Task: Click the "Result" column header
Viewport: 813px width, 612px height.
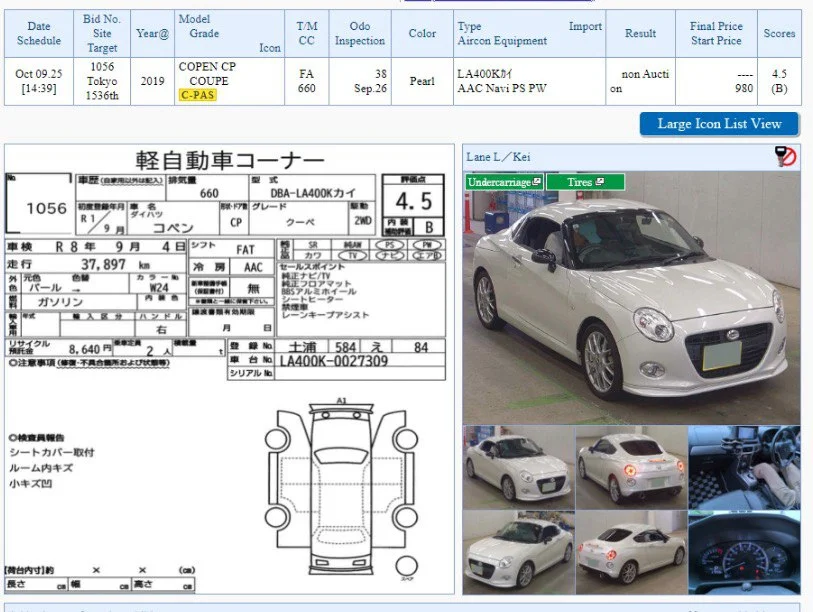Action: coord(640,33)
